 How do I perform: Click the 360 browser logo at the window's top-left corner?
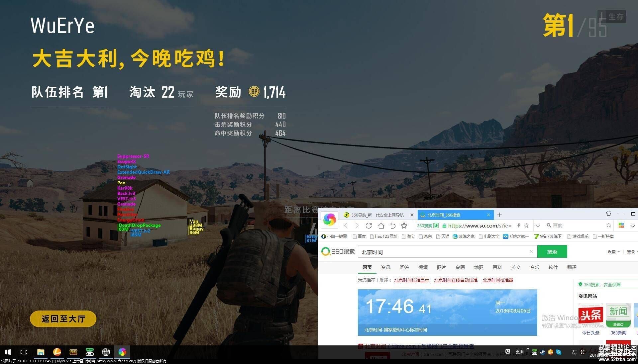pos(330,219)
